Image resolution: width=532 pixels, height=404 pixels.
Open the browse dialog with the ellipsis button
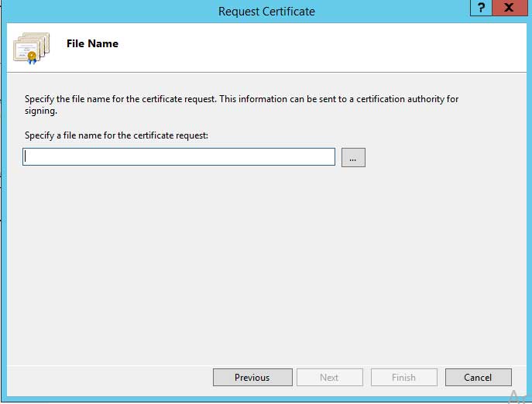click(353, 157)
